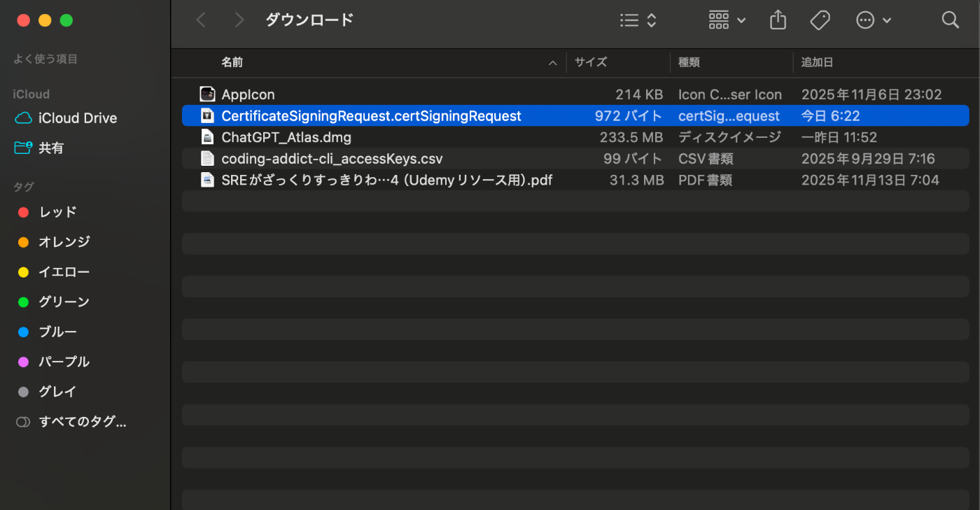The width and height of the screenshot is (980, 510).
Task: Select the ChatGPT_Atlas.dmg disk image icon
Action: tap(207, 136)
